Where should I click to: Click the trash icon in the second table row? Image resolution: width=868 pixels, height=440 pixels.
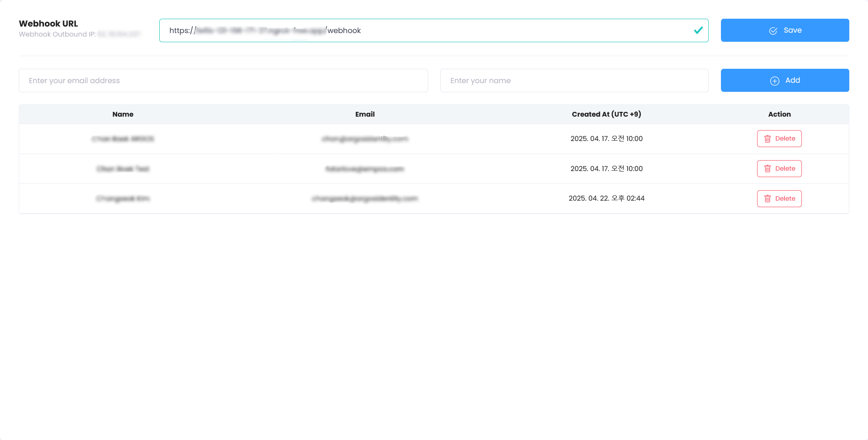(x=768, y=168)
